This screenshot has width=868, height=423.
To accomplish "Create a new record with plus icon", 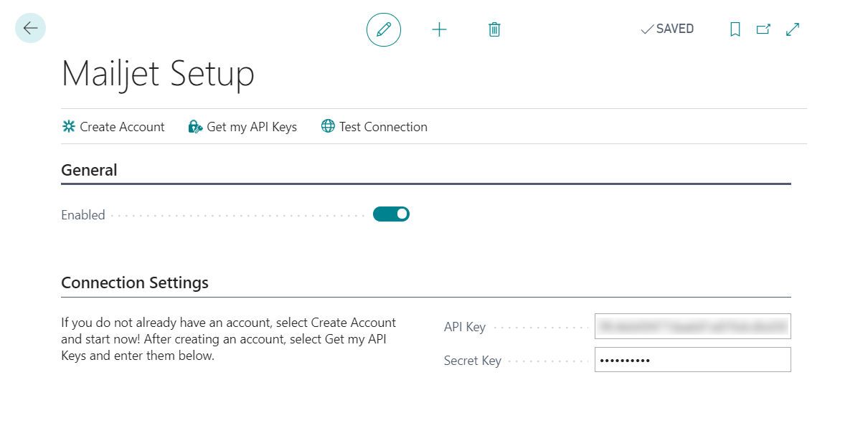I will tap(439, 29).
